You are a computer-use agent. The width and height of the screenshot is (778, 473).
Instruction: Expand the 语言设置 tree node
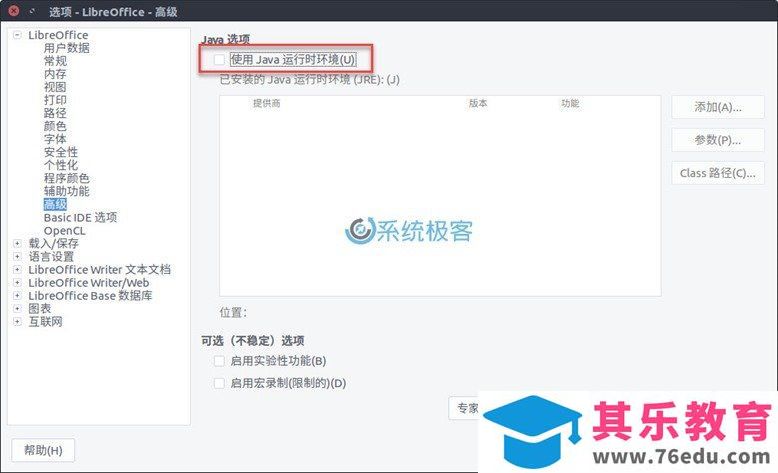pos(17,257)
